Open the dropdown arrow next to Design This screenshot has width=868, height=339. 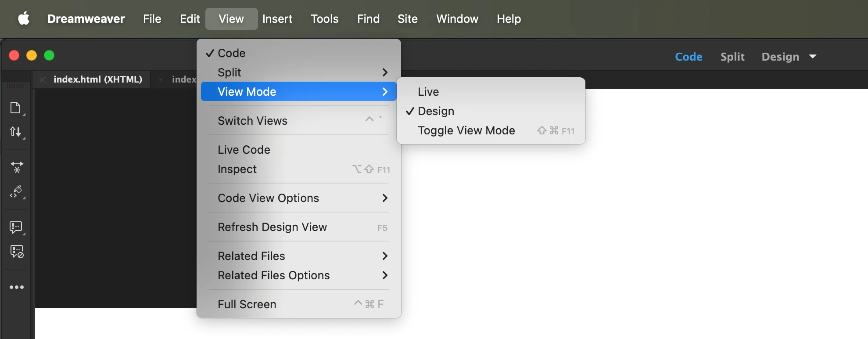[x=813, y=57]
